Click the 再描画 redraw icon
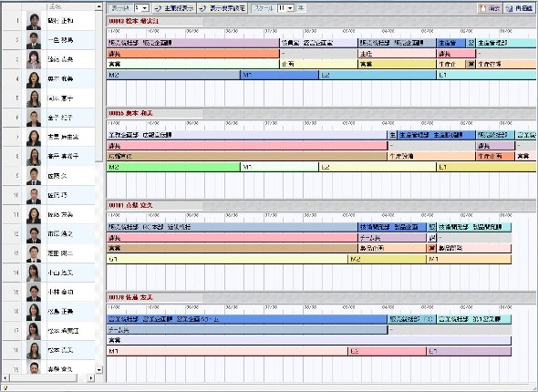538x392 pixels. coord(510,8)
